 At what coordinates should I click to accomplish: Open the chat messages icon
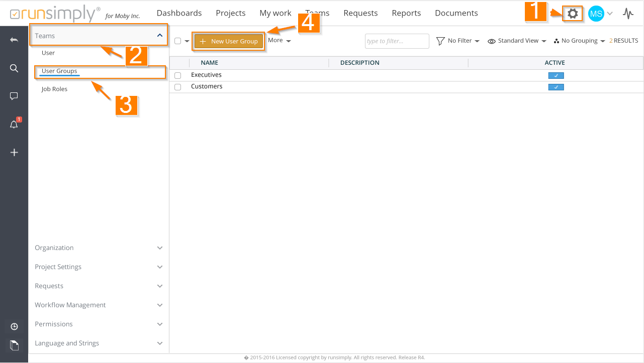[x=14, y=96]
